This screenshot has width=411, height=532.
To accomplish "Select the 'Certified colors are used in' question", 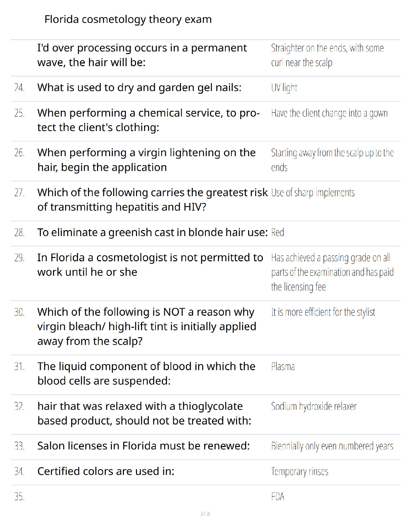I will tap(106, 472).
